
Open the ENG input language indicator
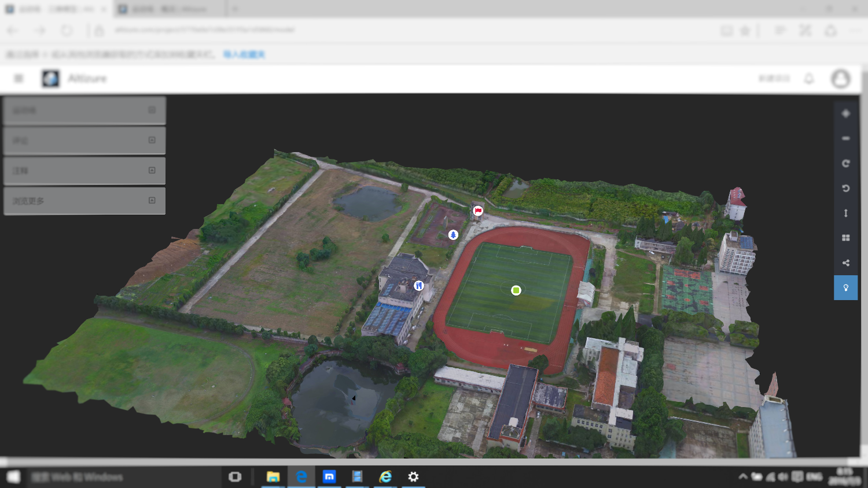pos(814,477)
